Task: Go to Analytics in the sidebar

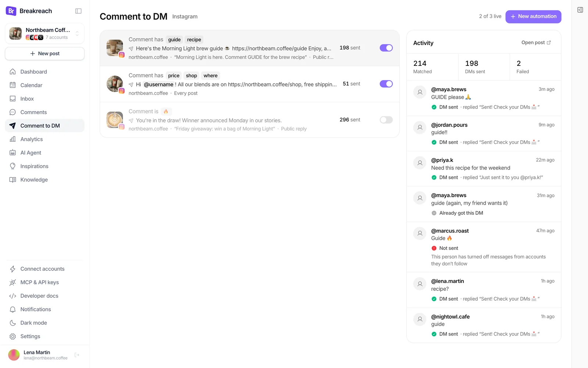Action: pyautogui.click(x=45, y=139)
